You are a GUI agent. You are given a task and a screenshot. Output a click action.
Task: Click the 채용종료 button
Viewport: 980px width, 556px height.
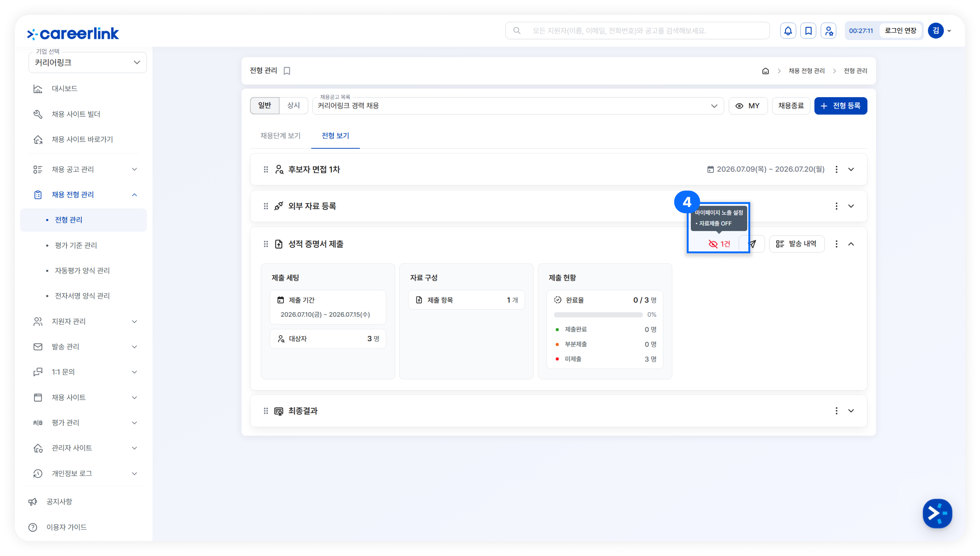[791, 106]
